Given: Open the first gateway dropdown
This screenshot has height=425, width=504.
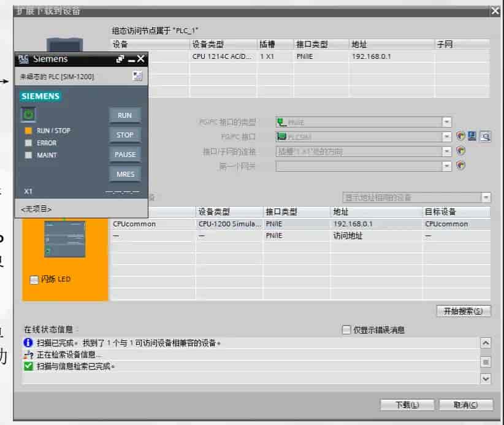Looking at the screenshot, I should pos(447,166).
